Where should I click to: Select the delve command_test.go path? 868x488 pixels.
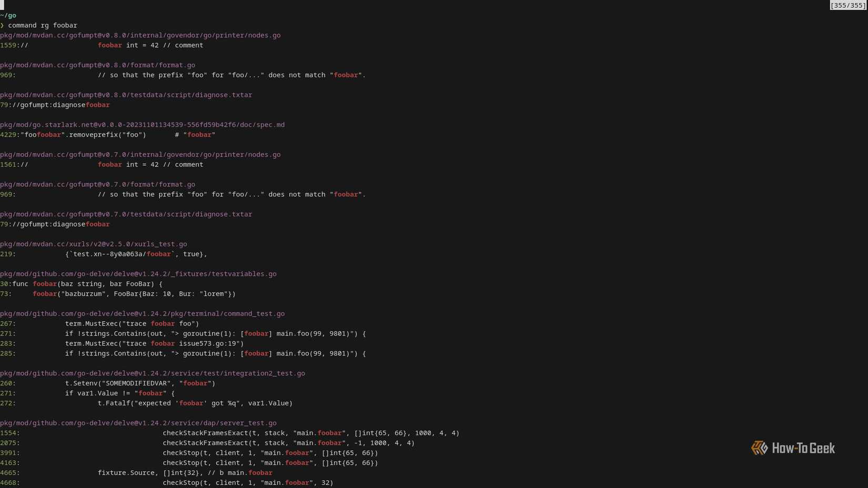(x=142, y=313)
